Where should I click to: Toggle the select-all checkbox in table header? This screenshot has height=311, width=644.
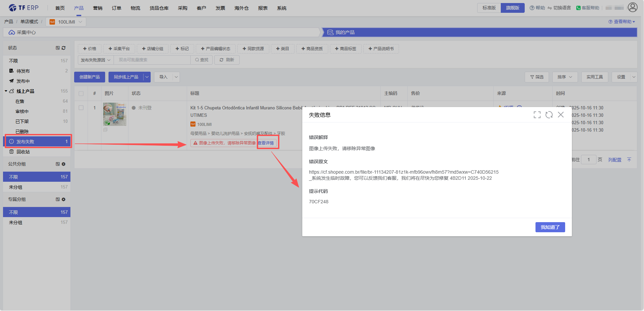click(x=81, y=94)
